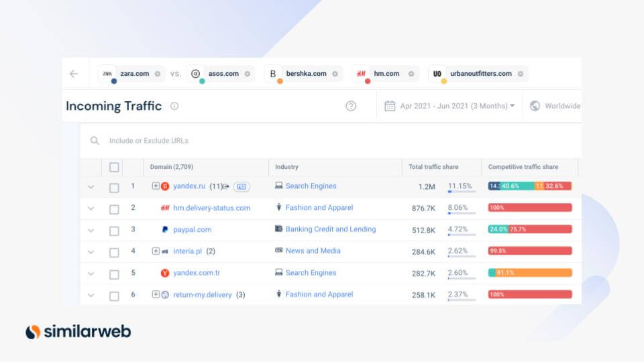
Task: Click the back arrow icon
Action: click(x=74, y=74)
